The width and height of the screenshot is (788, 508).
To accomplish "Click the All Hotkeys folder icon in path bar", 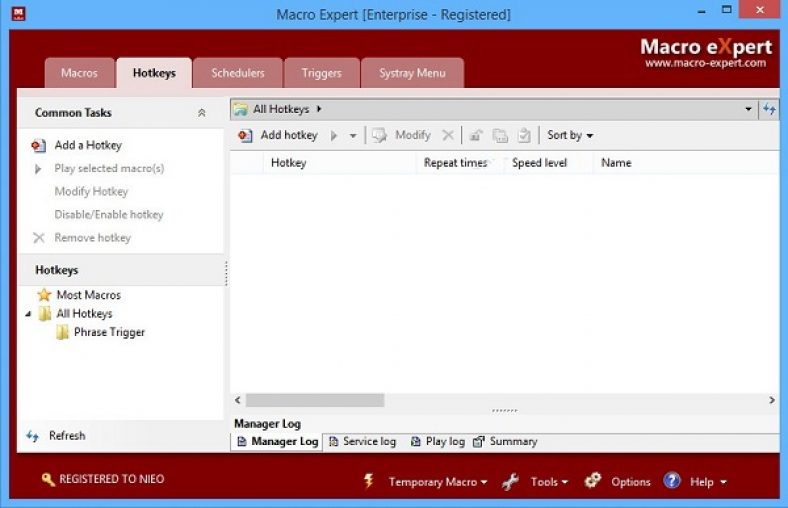I will click(x=241, y=109).
